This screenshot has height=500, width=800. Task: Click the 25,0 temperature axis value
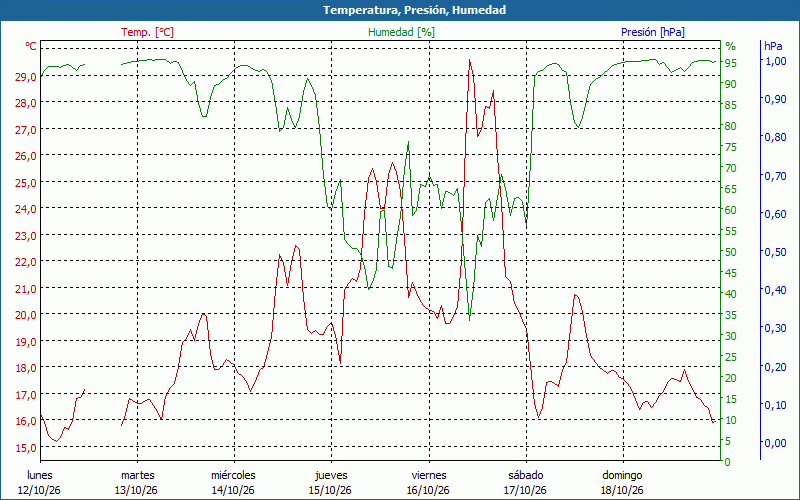point(26,183)
